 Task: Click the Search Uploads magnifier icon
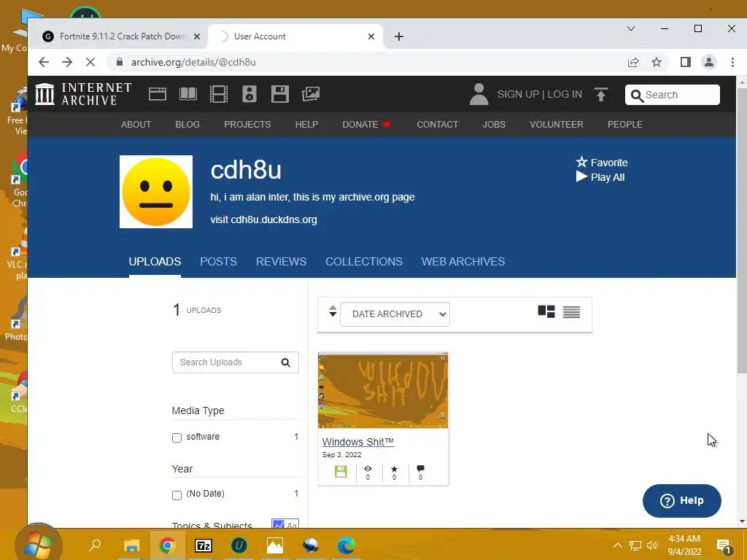tap(286, 362)
